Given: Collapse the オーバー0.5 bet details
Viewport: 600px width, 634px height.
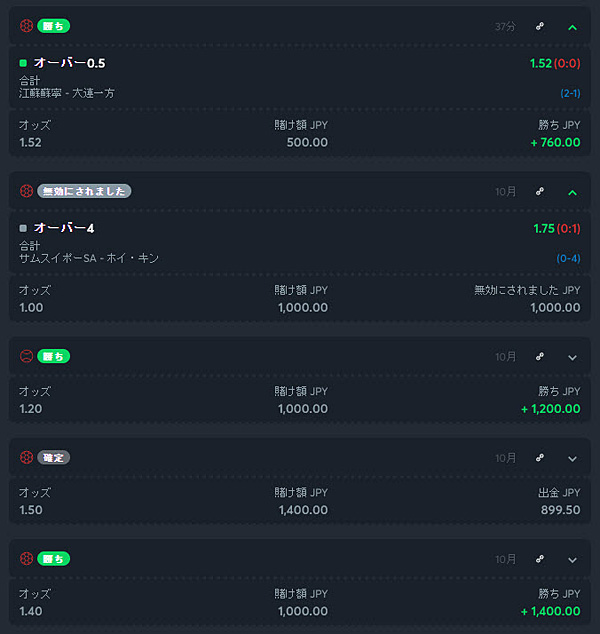Looking at the screenshot, I should (572, 27).
